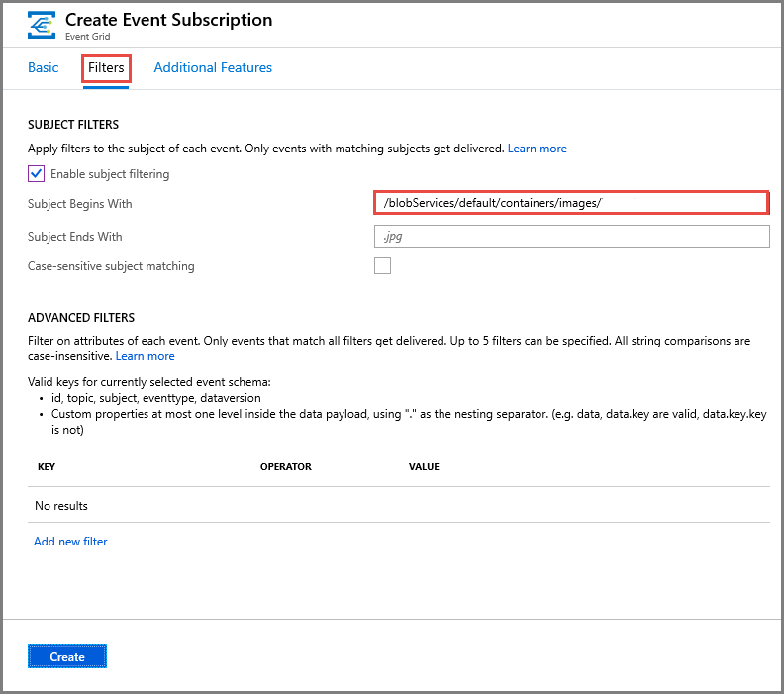Open the Additional Features tab
784x694 pixels.
213,68
